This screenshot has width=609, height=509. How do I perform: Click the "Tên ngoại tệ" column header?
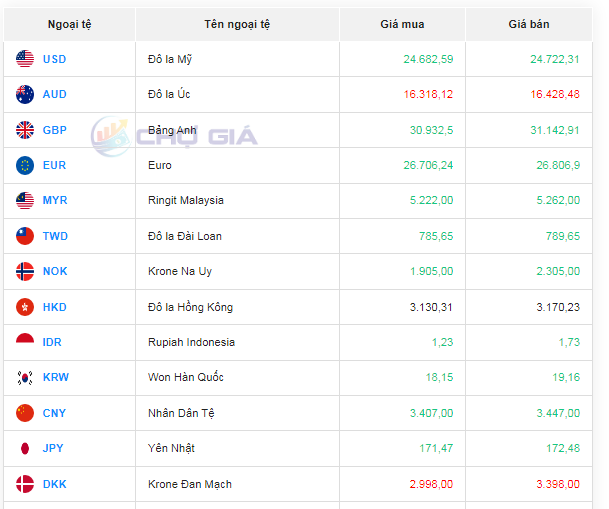[x=237, y=24]
